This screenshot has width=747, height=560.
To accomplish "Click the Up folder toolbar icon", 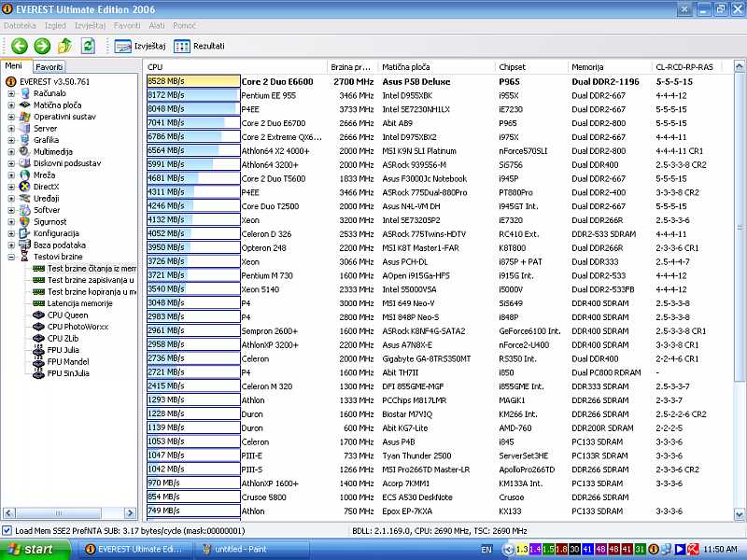I will [65, 46].
